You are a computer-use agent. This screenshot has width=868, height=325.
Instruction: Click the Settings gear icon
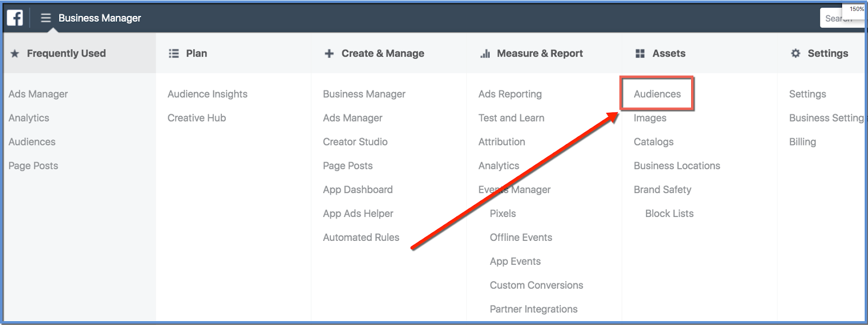[x=795, y=53]
